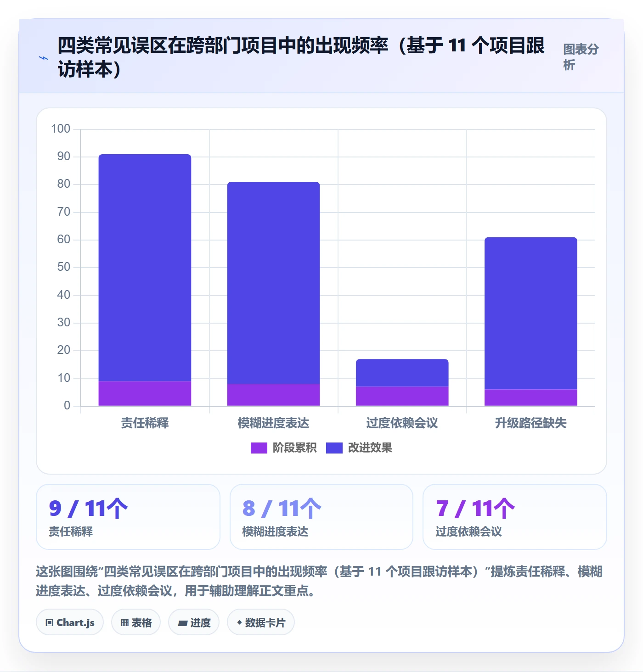
Task: Click the y-axis tick label 0
Action: 67,406
